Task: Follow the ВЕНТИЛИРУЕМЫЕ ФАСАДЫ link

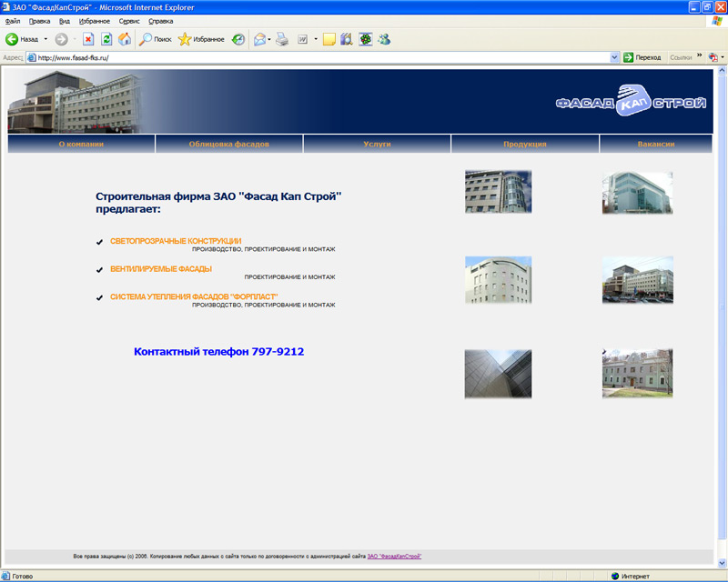Action: point(161,269)
